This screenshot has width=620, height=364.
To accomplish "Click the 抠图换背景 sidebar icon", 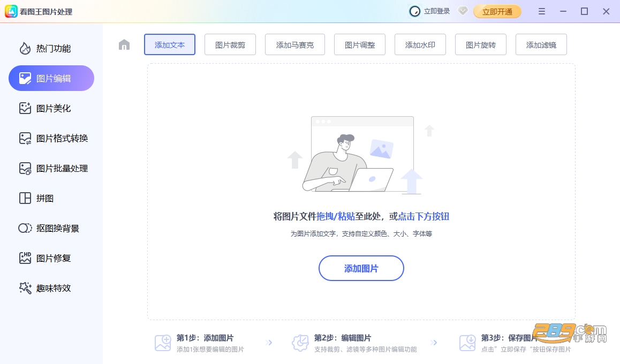I will pyautogui.click(x=25, y=228).
